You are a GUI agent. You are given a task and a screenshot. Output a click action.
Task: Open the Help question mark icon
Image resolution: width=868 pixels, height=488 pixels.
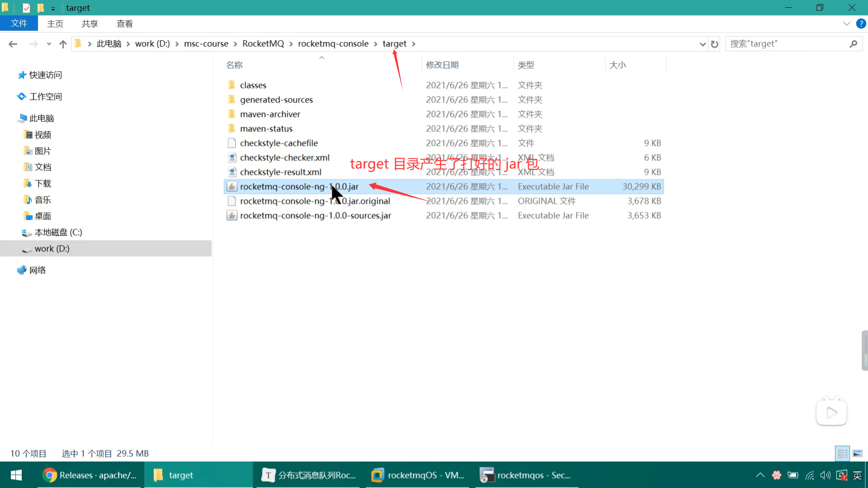[x=861, y=23]
